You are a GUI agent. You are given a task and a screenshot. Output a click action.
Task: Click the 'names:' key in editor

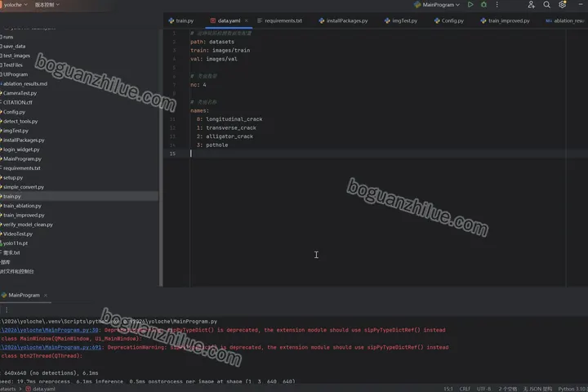coord(199,110)
